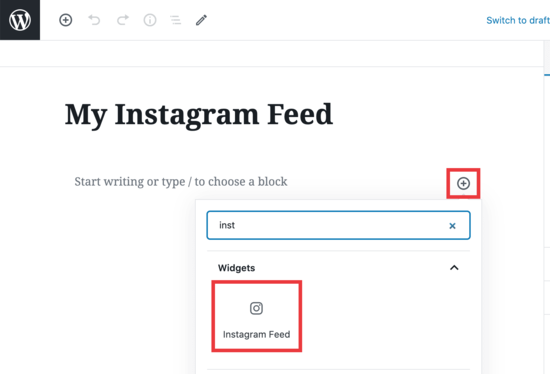
Task: Redo the last undone change
Action: pos(122,20)
